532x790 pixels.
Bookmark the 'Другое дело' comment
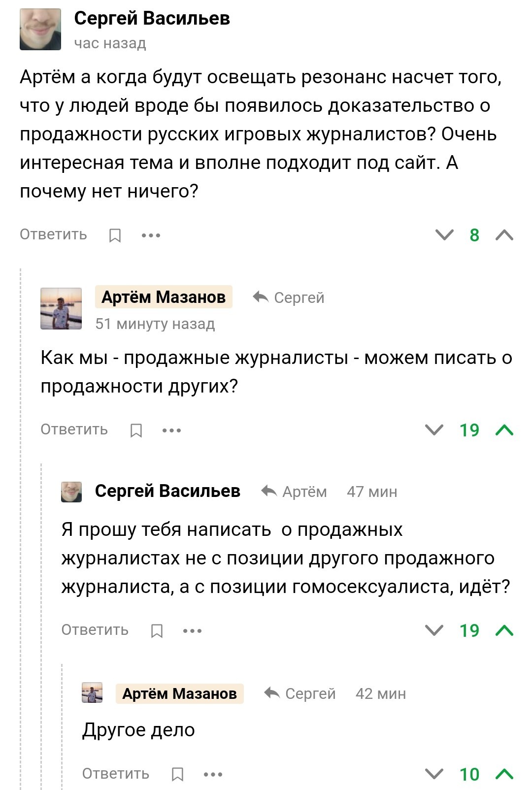click(177, 774)
